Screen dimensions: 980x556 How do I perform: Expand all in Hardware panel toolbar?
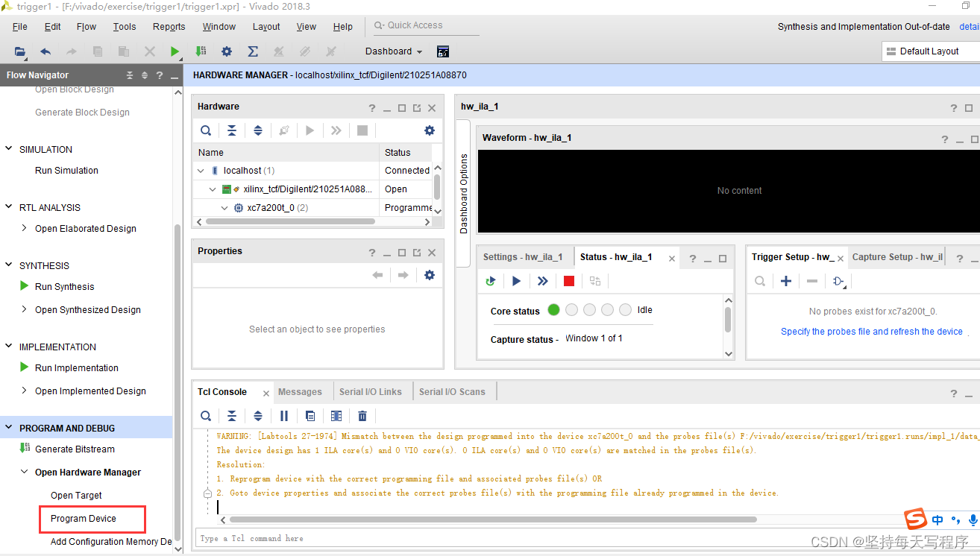258,130
